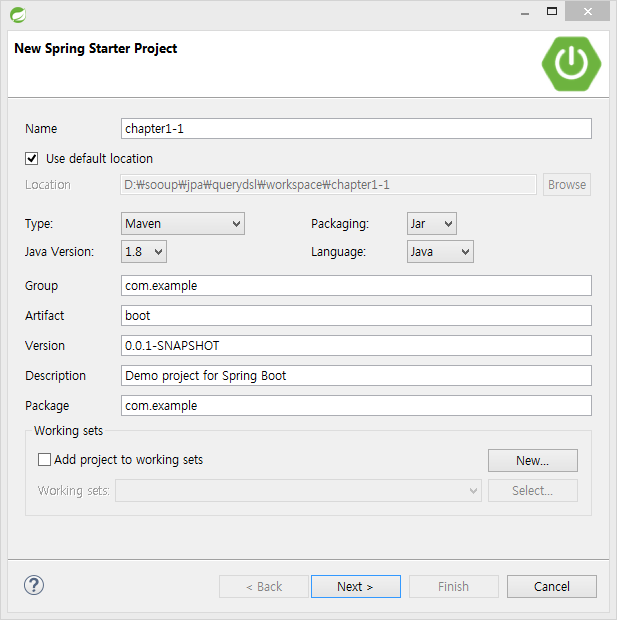Click the Working sets group label
Screen dimensions: 617x620
[x=68, y=431]
